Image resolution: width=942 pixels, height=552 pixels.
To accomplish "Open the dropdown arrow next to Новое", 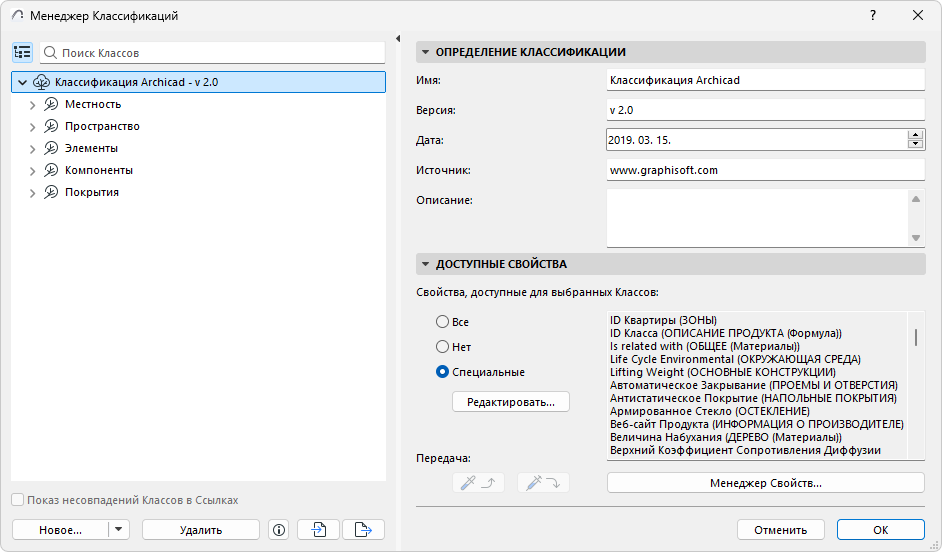I will pos(118,530).
